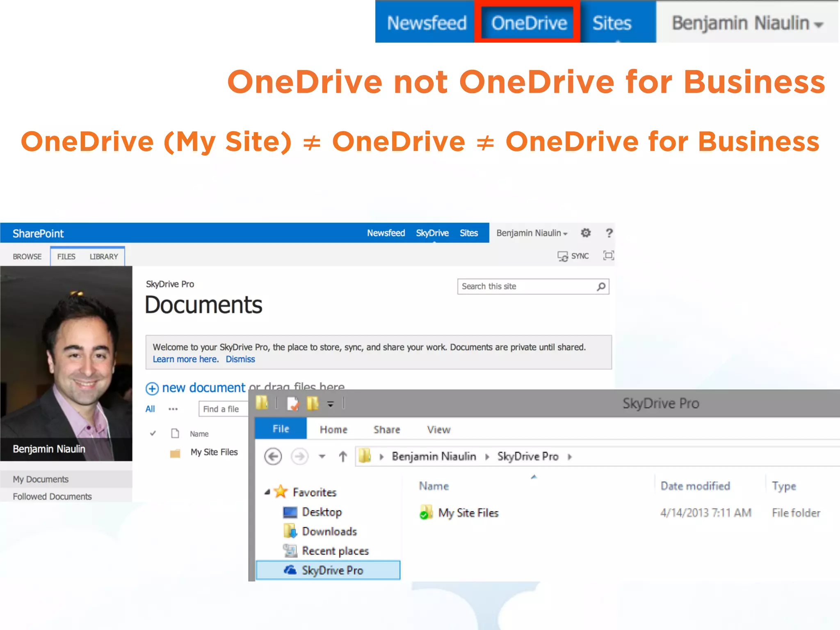Dismiss the SkyDrive Pro welcome message
The width and height of the screenshot is (840, 630).
tap(240, 359)
